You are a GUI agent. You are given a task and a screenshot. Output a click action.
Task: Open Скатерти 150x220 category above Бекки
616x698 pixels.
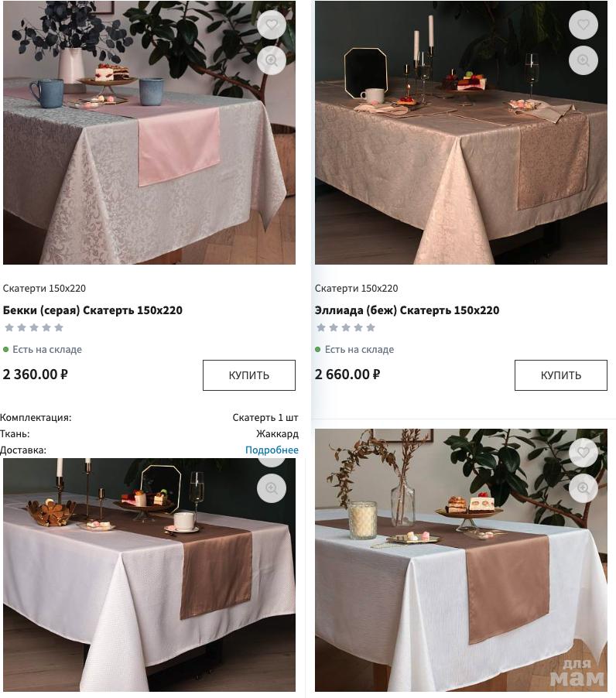[45, 289]
